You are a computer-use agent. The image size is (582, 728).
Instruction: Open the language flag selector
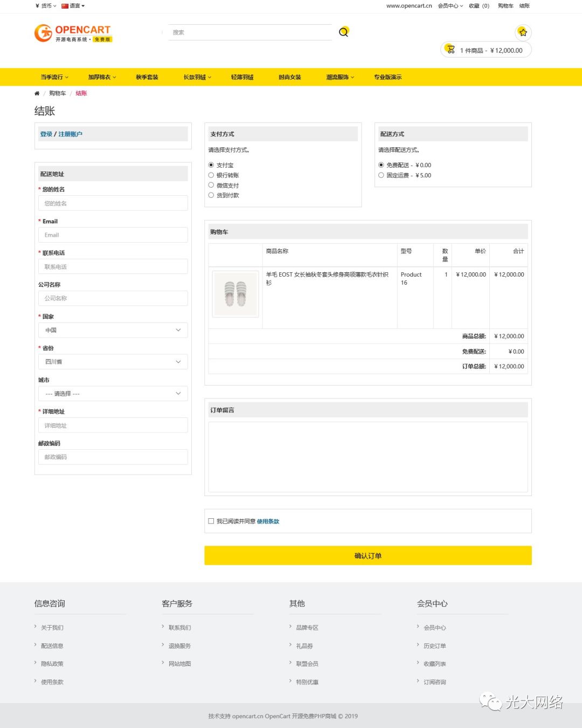[x=73, y=6]
